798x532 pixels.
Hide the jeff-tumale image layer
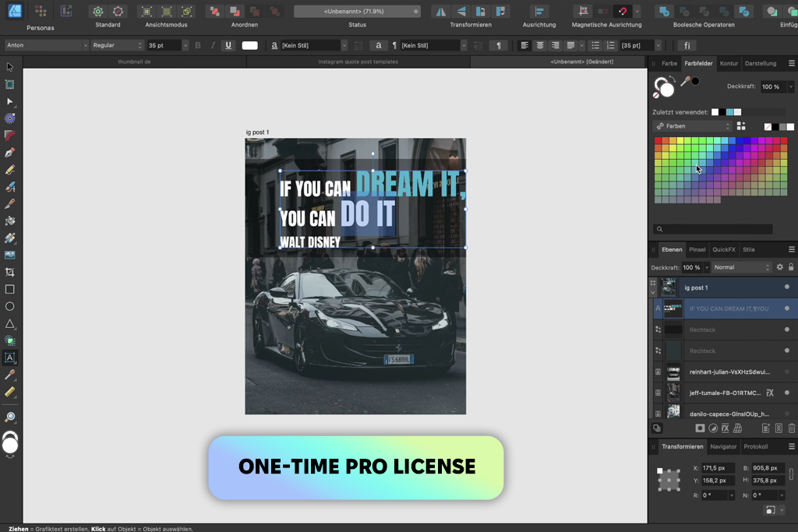point(787,393)
